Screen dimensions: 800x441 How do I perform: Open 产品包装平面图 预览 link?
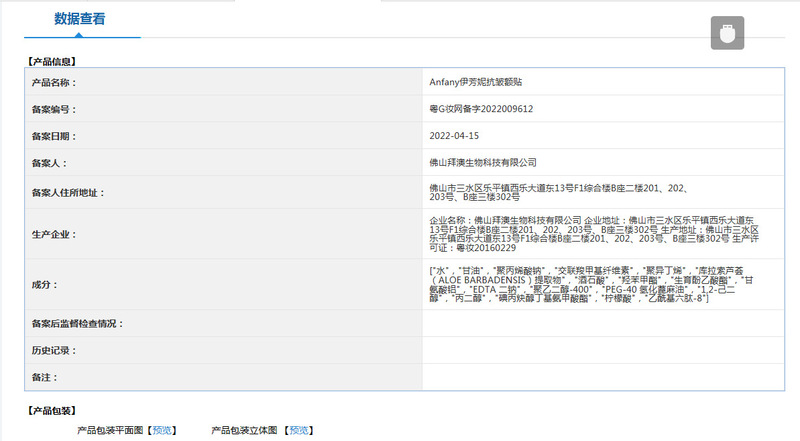click(162, 430)
